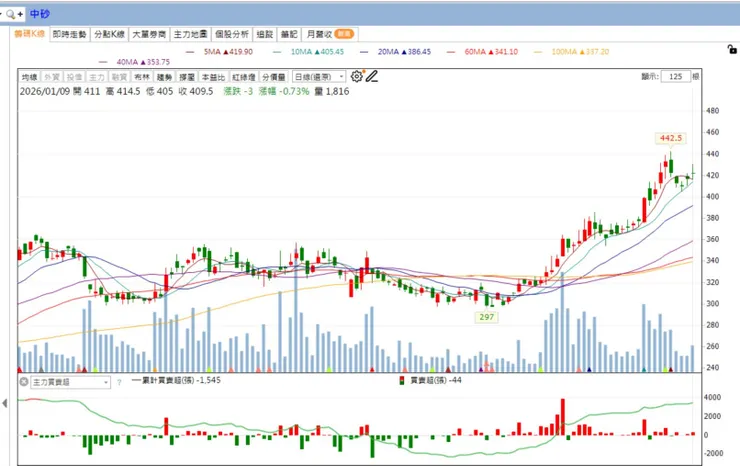Image resolution: width=740 pixels, height=466 pixels.
Task: Close the 主力買賣超 indicator panel
Action: (24, 381)
